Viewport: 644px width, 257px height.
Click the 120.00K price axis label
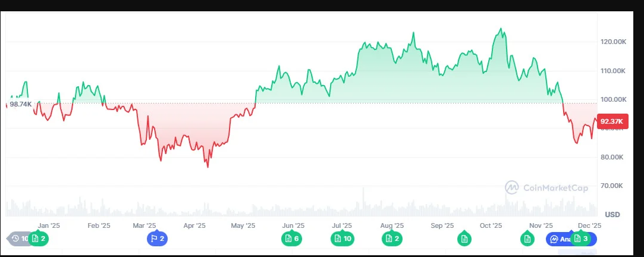(614, 42)
